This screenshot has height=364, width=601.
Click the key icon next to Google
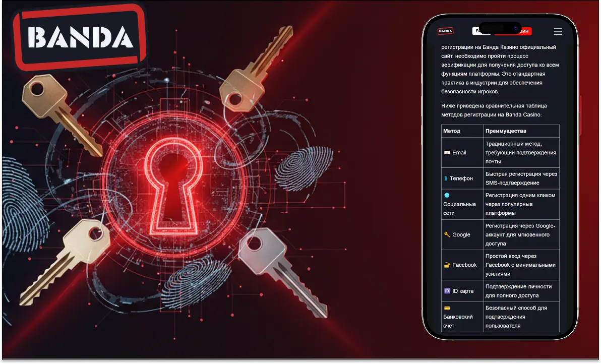tap(447, 234)
